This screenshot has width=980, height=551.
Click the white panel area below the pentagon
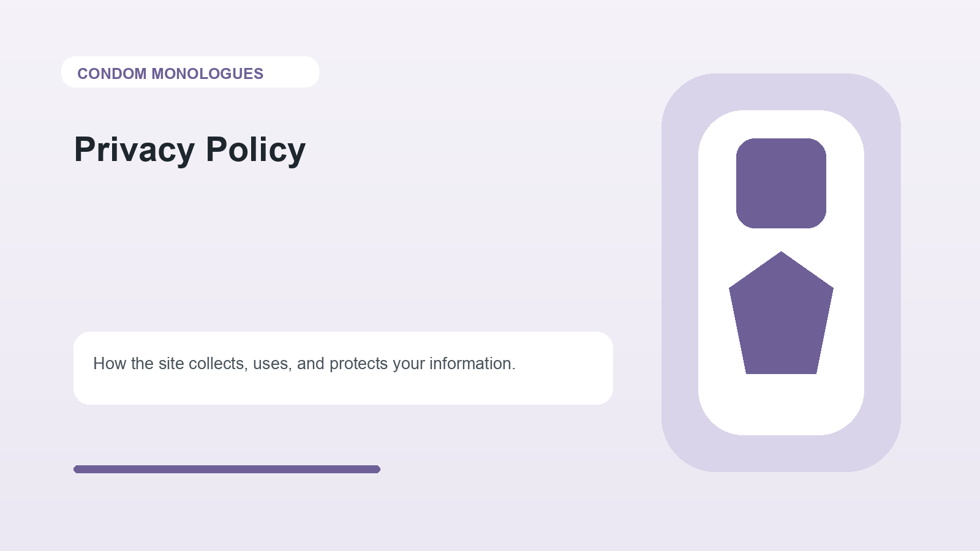pyautogui.click(x=781, y=404)
